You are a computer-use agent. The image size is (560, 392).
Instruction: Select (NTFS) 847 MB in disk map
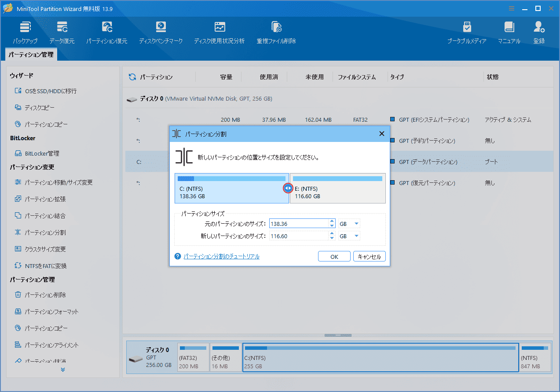tap(535, 357)
